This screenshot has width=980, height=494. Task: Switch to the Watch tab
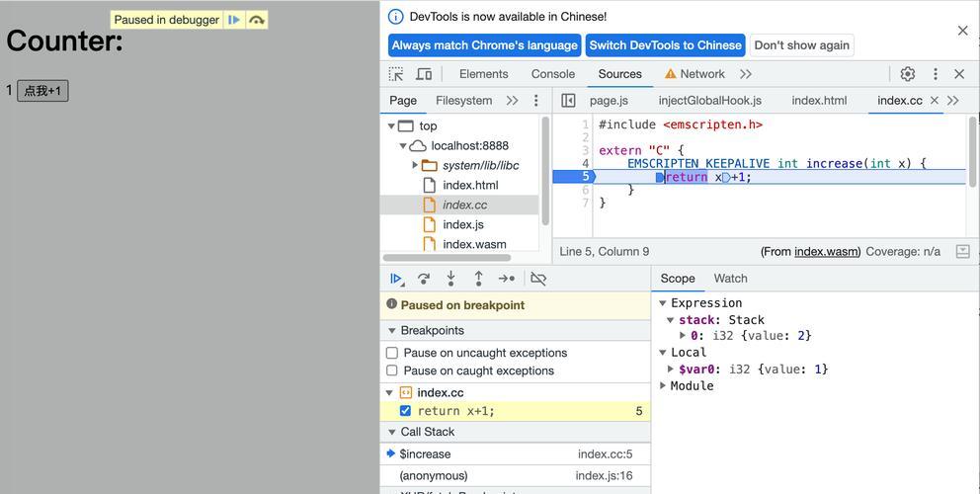pos(731,279)
